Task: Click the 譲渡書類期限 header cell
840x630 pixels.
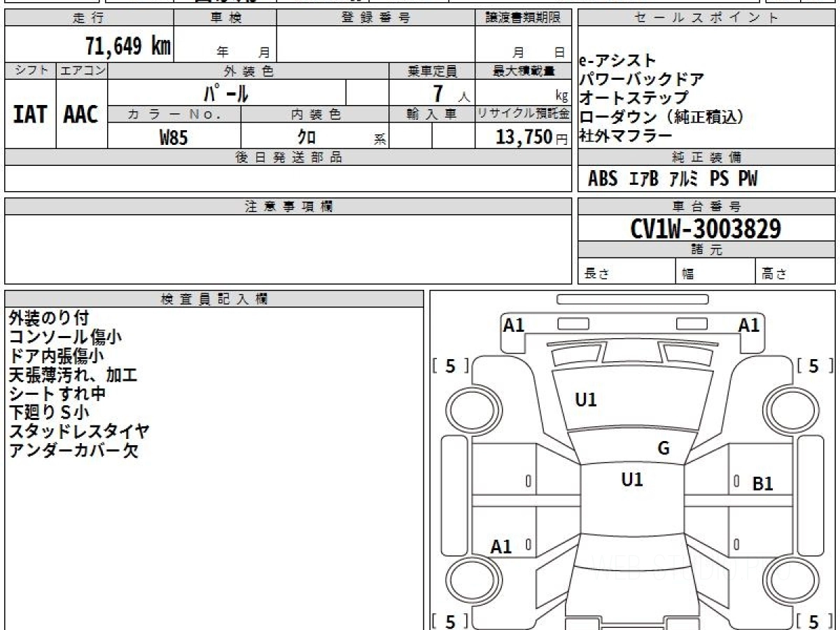Action: pyautogui.click(x=524, y=18)
